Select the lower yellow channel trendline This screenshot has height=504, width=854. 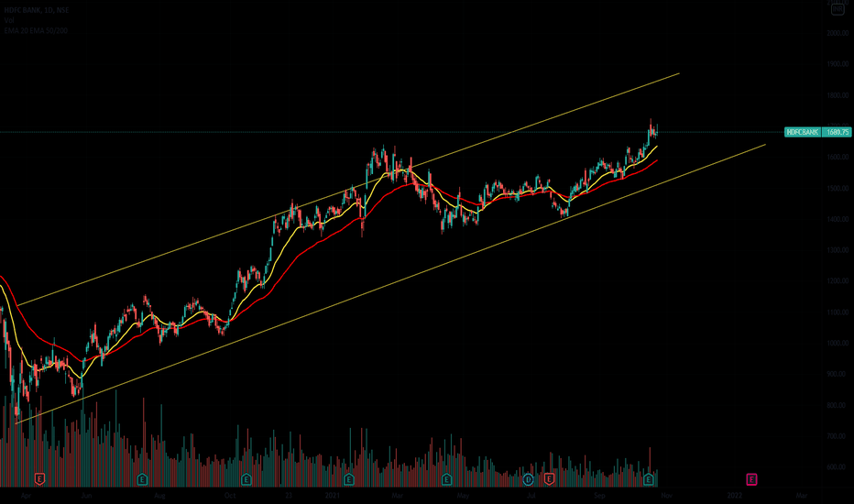tap(391, 284)
